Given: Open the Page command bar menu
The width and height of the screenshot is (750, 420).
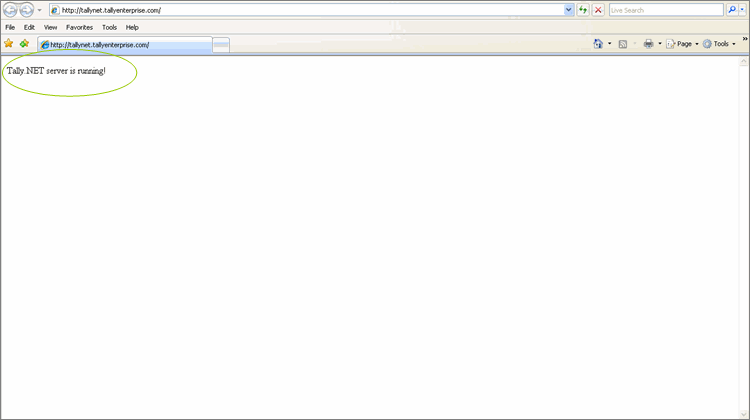Looking at the screenshot, I should point(682,44).
